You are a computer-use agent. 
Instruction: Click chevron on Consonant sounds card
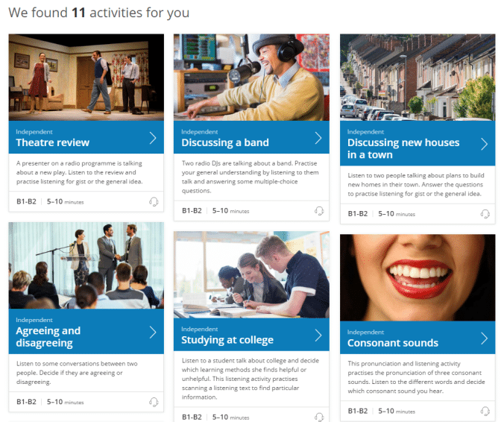(x=485, y=338)
